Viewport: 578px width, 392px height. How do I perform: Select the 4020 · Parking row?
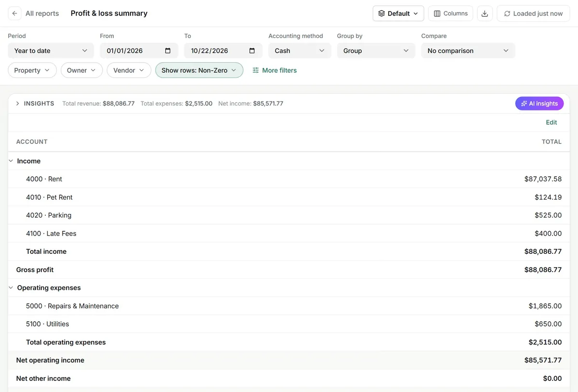(289, 215)
